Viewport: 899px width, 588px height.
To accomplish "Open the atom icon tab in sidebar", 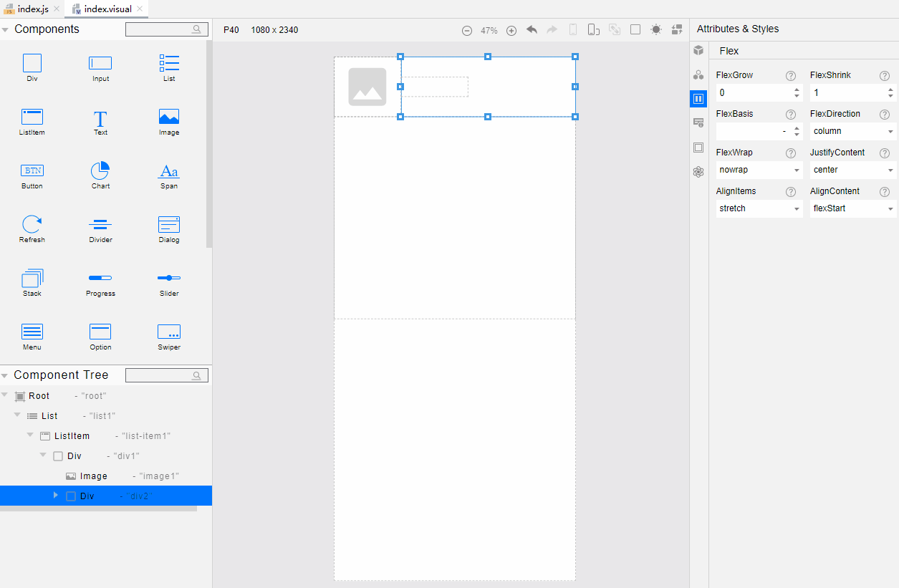I will [698, 172].
